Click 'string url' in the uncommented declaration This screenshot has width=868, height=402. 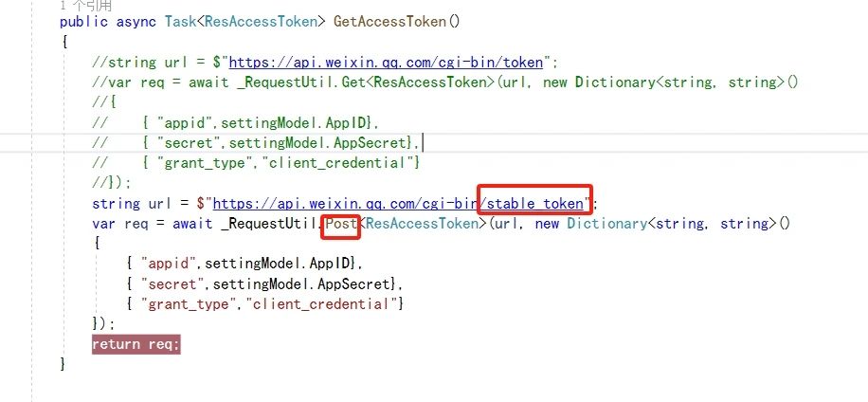pos(133,204)
